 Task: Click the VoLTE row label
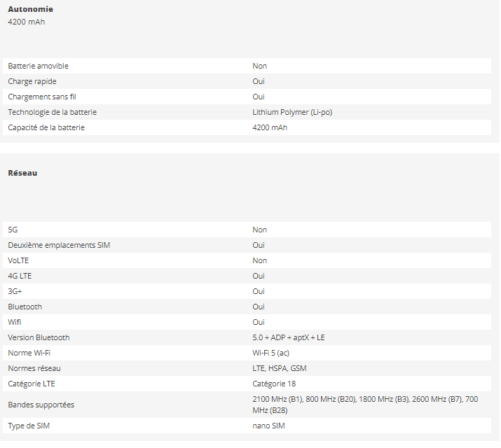click(x=19, y=260)
